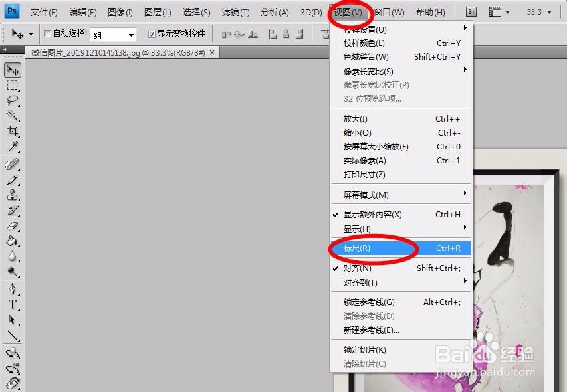Click the Photoshop Ps logo

coord(11,11)
